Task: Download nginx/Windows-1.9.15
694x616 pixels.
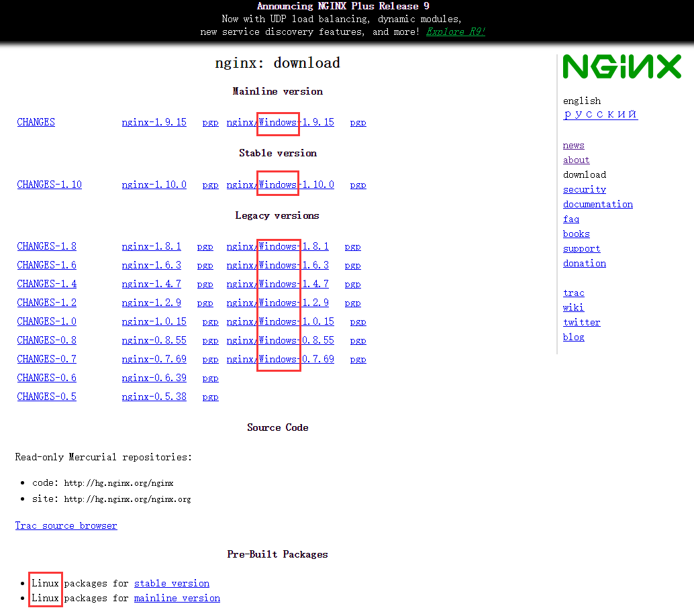Action: (280, 122)
